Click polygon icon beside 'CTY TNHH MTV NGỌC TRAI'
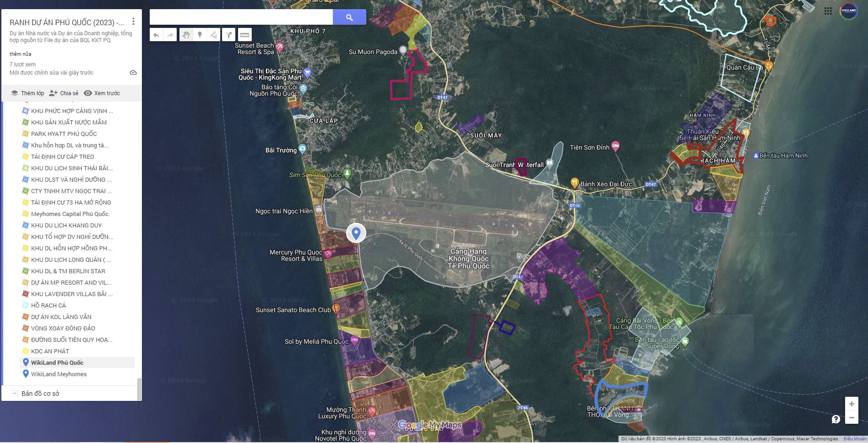Screen dimensions: 868x443 (26, 191)
